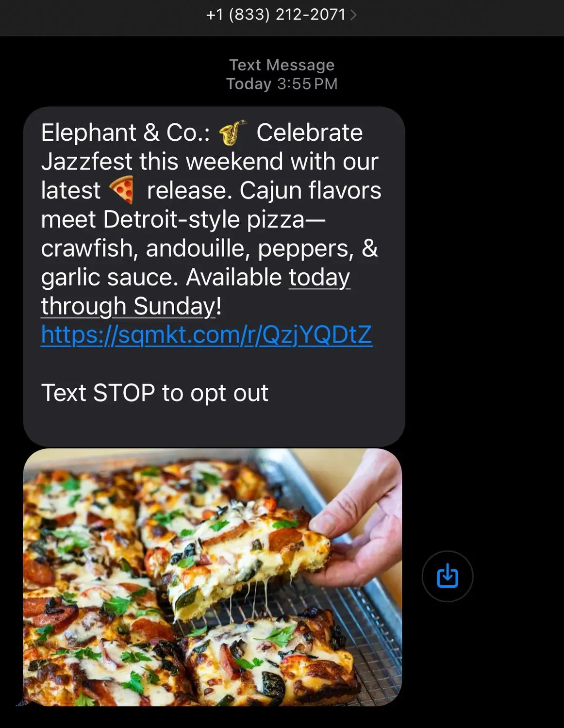Save the pizza photo using download icon
Screen dimensions: 564x728
(x=447, y=576)
